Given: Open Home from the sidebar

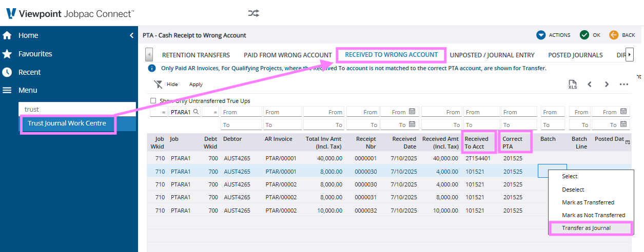Looking at the screenshot, I should 28,35.
